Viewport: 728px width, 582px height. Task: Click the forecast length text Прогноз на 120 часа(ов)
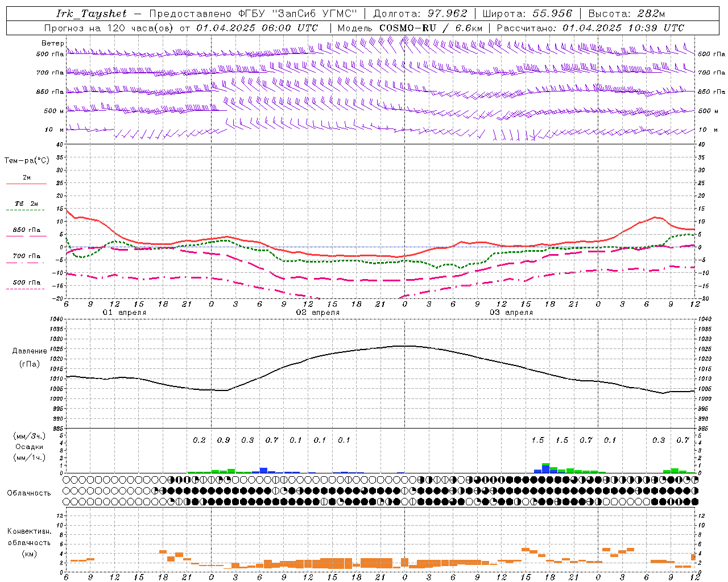(109, 28)
